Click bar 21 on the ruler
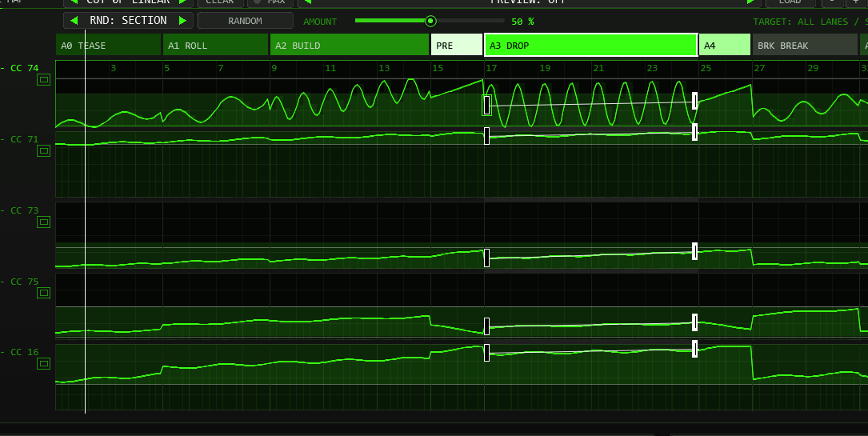The image size is (868, 436). click(x=598, y=68)
